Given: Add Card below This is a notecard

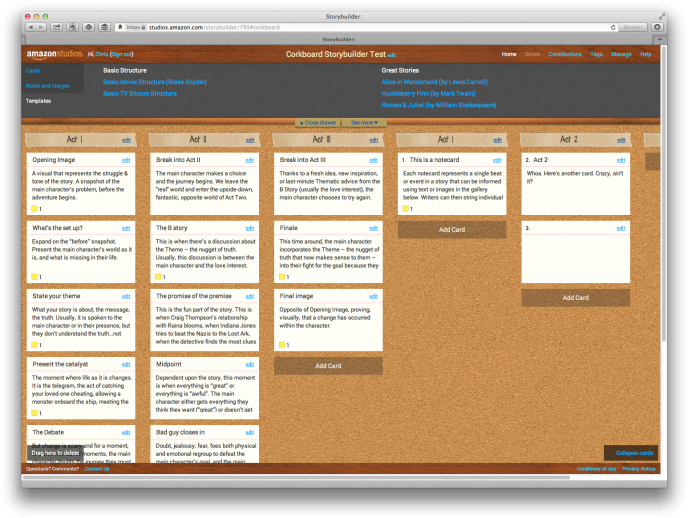Looking at the screenshot, I should point(452,230).
